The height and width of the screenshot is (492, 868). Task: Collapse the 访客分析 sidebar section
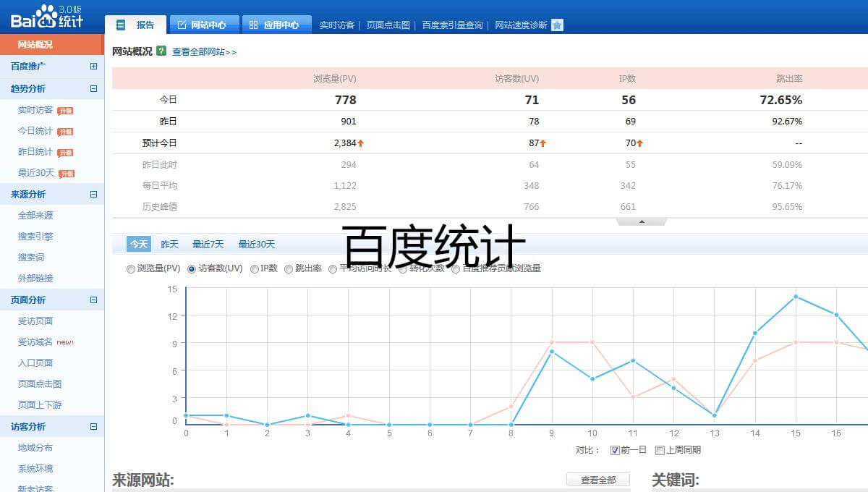coord(93,426)
